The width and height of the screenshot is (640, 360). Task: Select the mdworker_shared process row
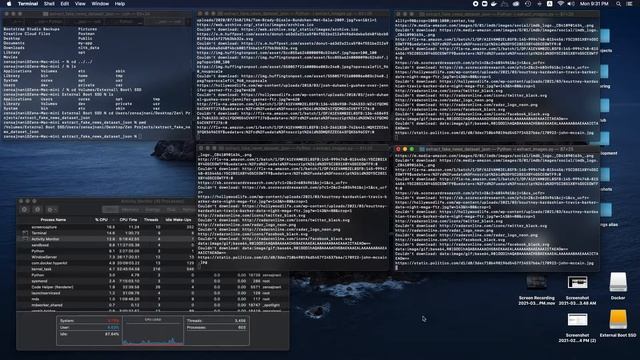pyautogui.click(x=153, y=305)
